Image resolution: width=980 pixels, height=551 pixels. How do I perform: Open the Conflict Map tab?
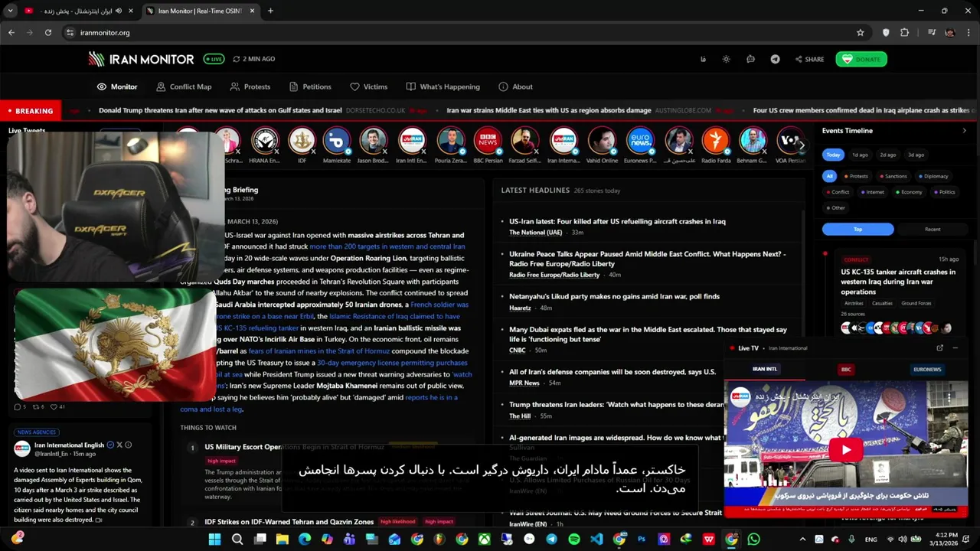click(x=184, y=86)
